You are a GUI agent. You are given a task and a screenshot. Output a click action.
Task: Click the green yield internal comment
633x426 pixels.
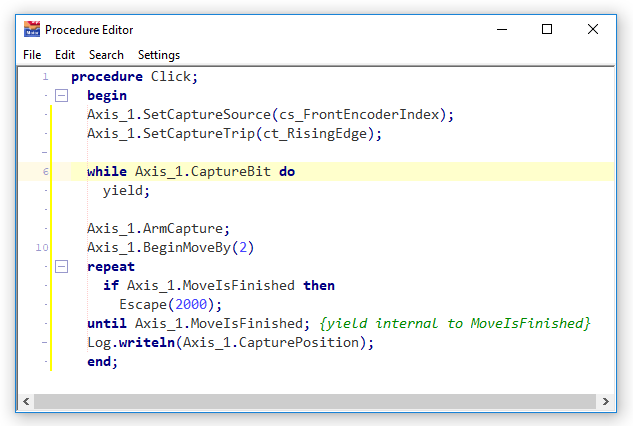[455, 324]
